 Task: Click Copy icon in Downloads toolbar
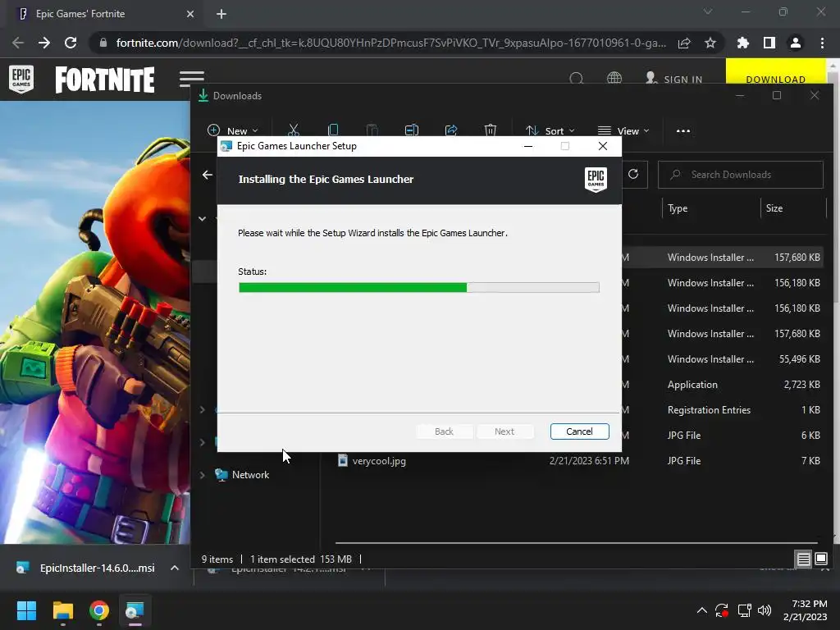333,130
